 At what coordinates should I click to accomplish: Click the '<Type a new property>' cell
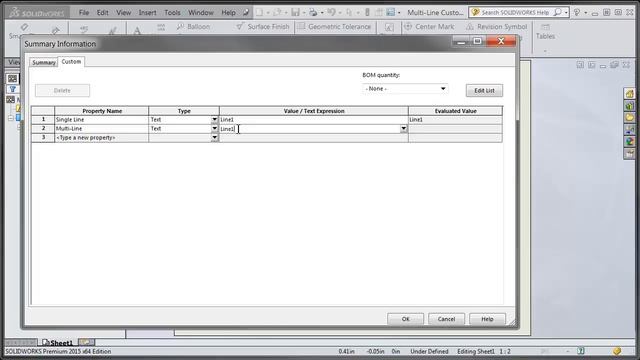point(102,138)
